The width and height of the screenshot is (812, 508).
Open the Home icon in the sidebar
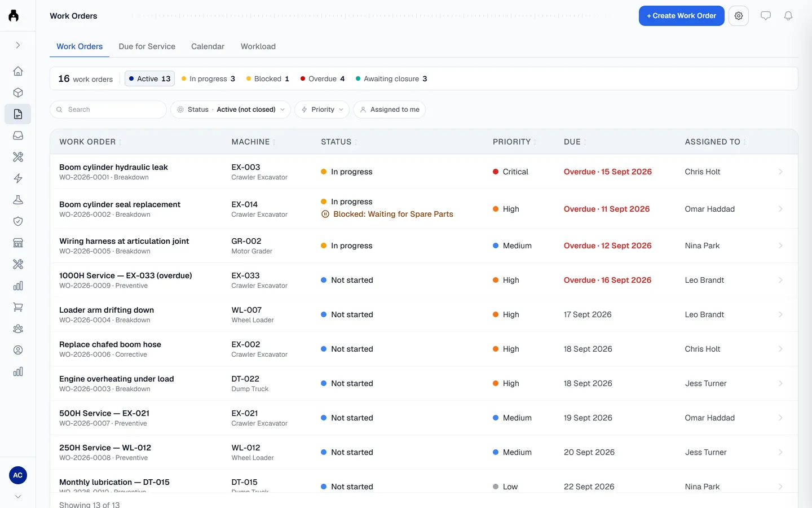pos(18,71)
